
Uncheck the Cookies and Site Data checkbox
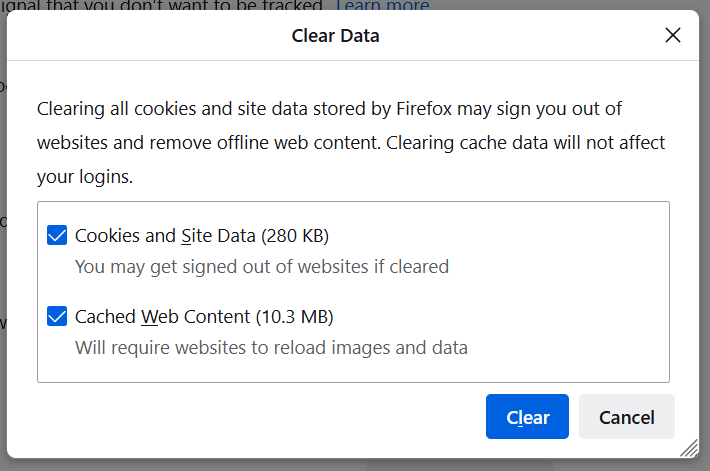(57, 236)
